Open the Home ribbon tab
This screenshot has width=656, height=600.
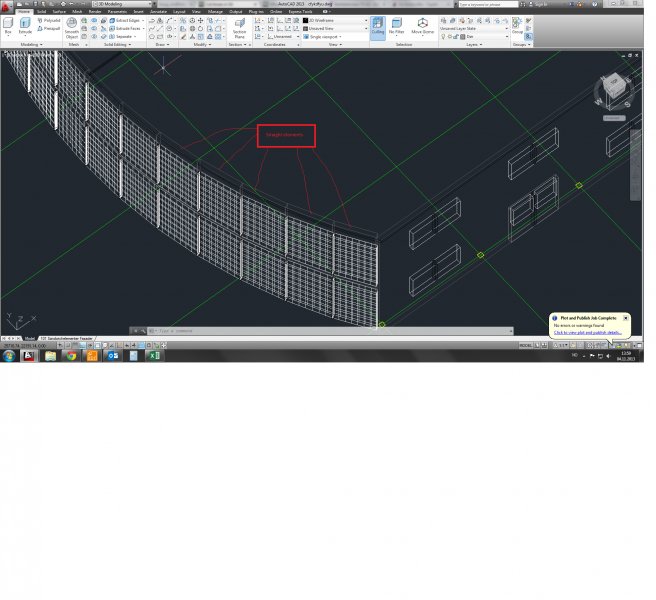24,11
